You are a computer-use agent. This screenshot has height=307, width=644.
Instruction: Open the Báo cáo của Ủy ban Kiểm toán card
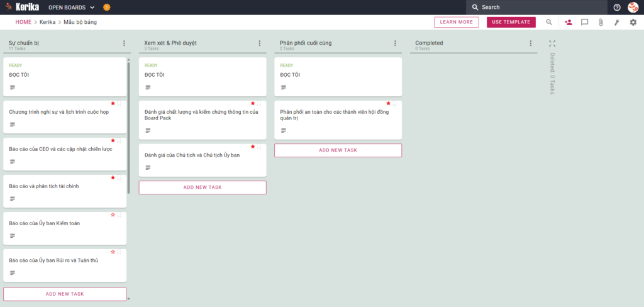point(65,227)
